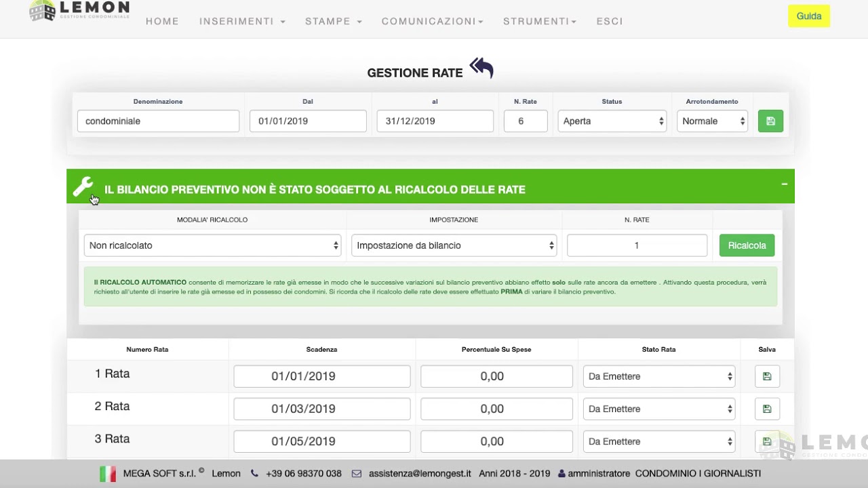Click the green Ricalcola button
This screenshot has width=868, height=488.
pyautogui.click(x=747, y=245)
